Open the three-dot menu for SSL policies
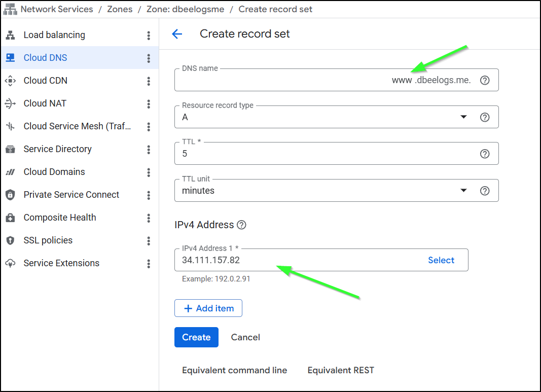Image resolution: width=541 pixels, height=392 pixels. 149,240
